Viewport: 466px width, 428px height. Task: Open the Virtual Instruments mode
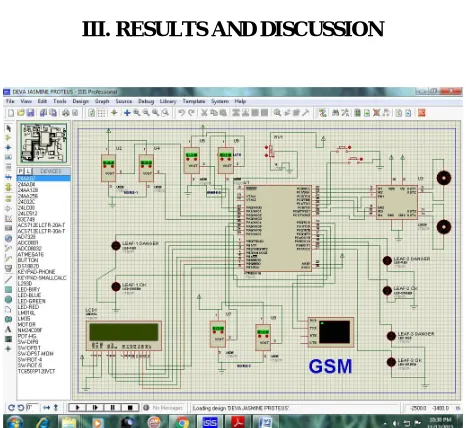coord(9,268)
